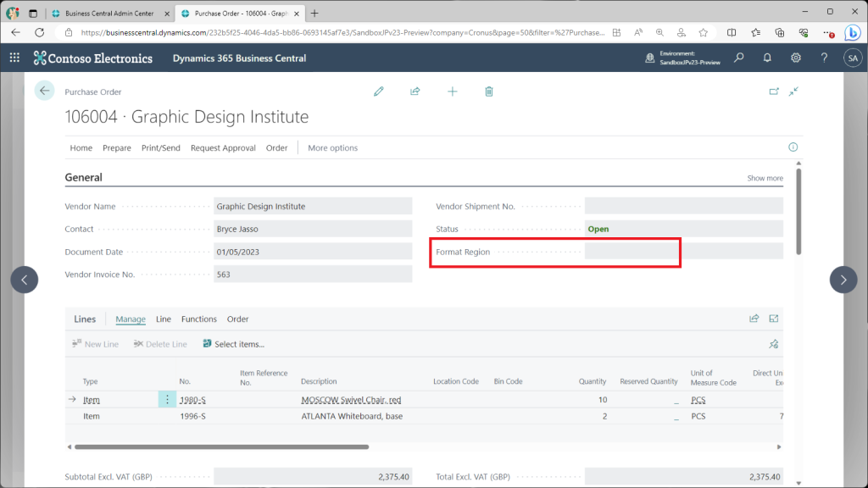Image resolution: width=868 pixels, height=488 pixels.
Task: Click Contoso Electronics logo
Action: pyautogui.click(x=93, y=58)
